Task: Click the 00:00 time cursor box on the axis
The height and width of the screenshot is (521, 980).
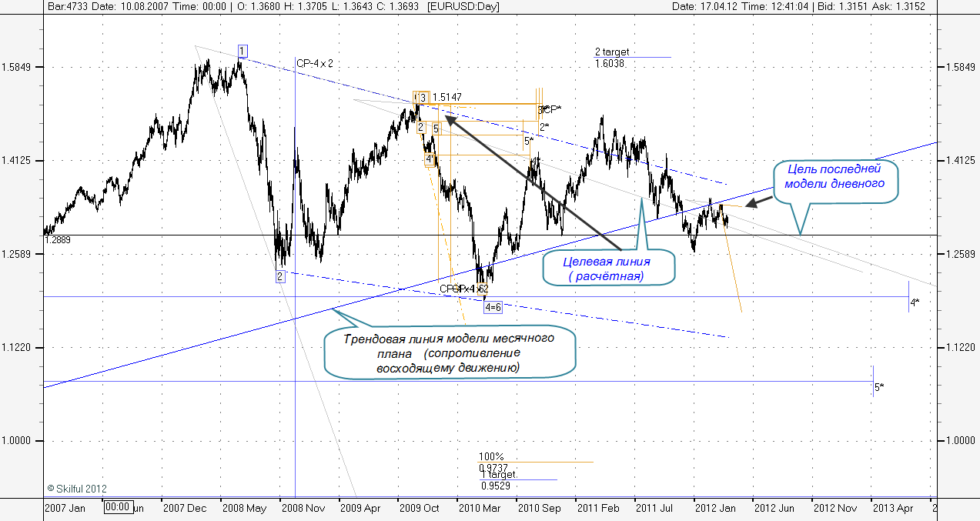Action: (x=117, y=507)
